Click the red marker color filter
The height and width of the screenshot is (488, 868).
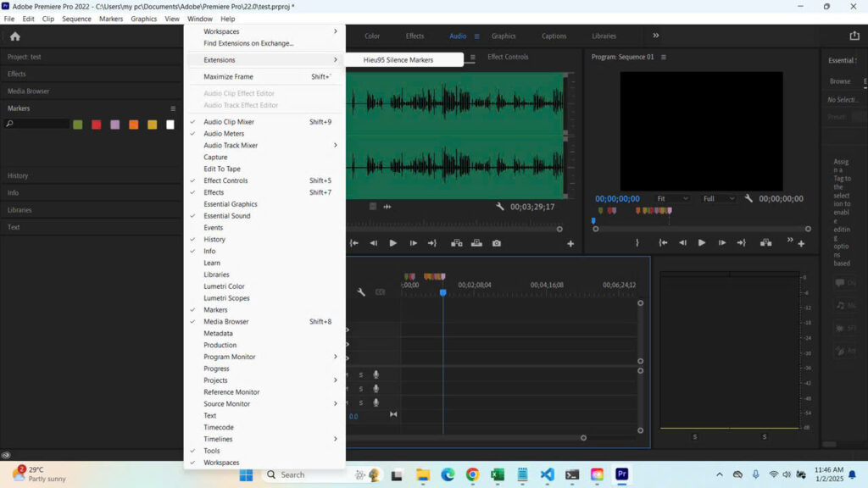96,125
